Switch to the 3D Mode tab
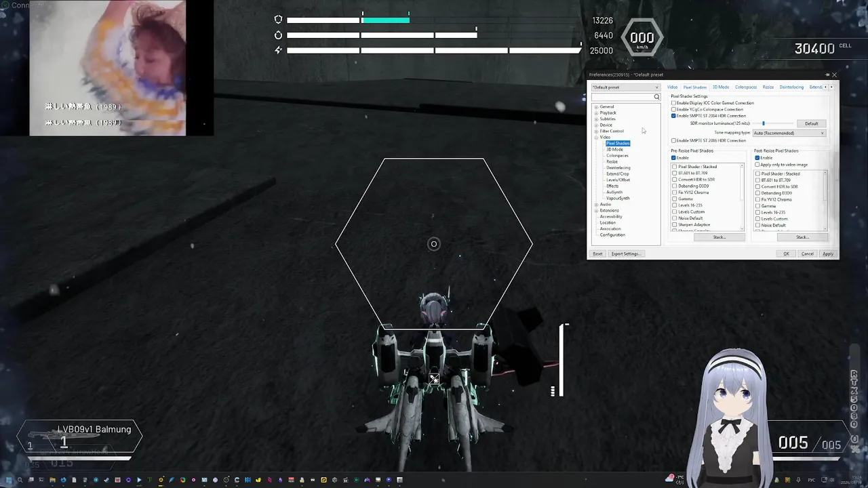Image resolution: width=868 pixels, height=488 pixels. [x=721, y=87]
